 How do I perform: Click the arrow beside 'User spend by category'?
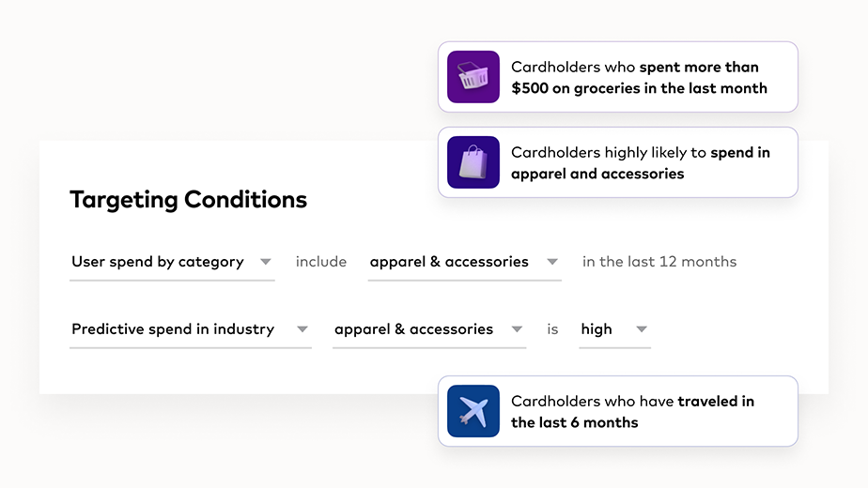[266, 263]
